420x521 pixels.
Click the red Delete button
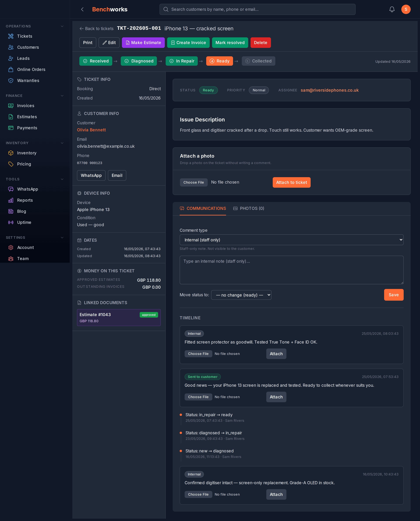click(261, 43)
